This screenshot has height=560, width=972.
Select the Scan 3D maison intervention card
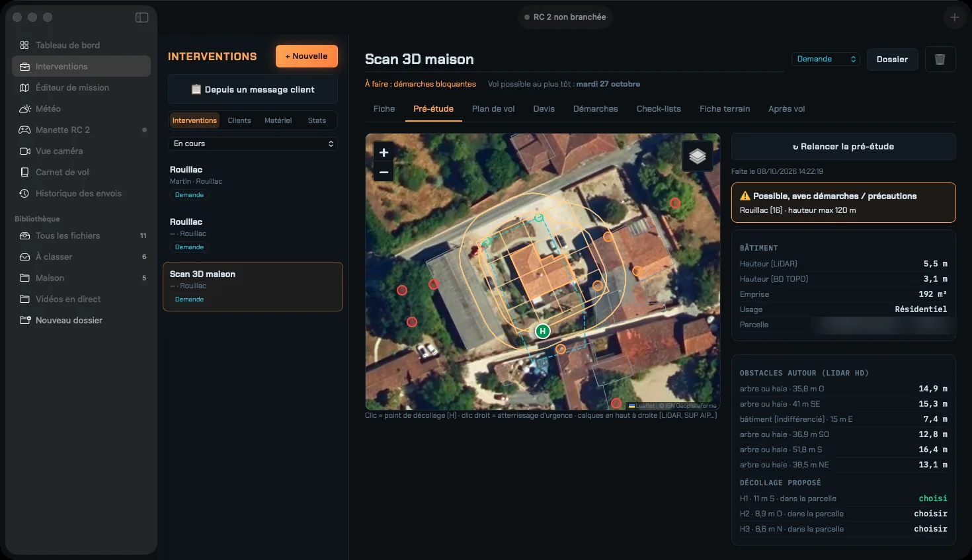tap(253, 286)
